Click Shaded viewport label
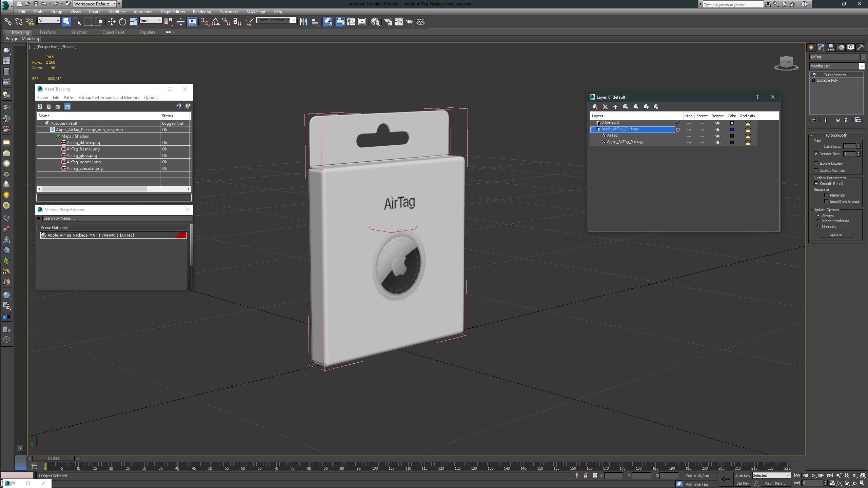This screenshot has width=868, height=488. pos(68,47)
